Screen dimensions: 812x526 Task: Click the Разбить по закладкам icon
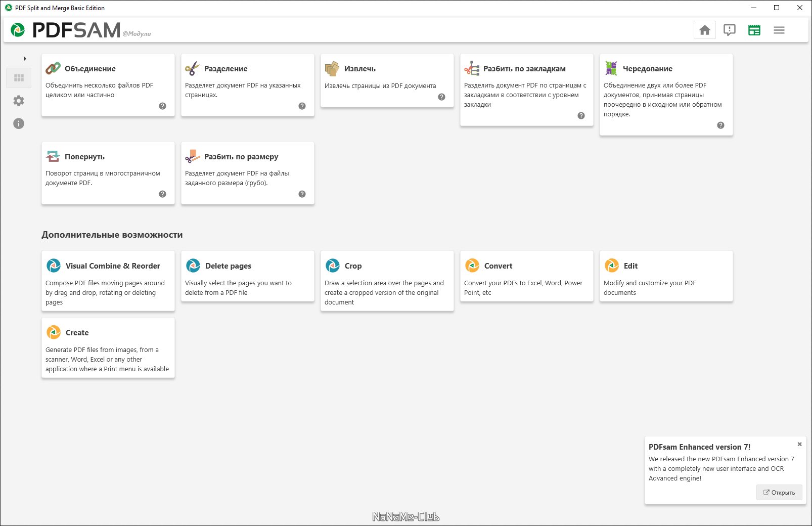472,68
